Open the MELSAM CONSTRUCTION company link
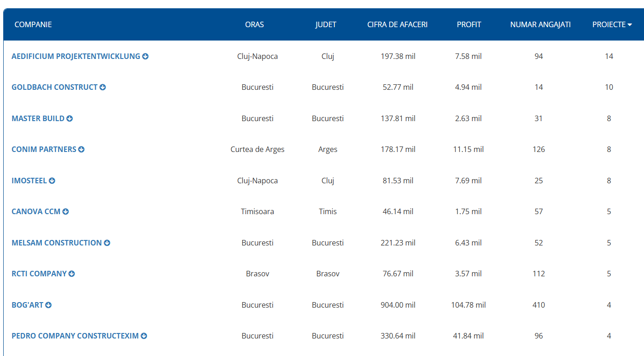Image resolution: width=644 pixels, height=356 pixels. (57, 243)
